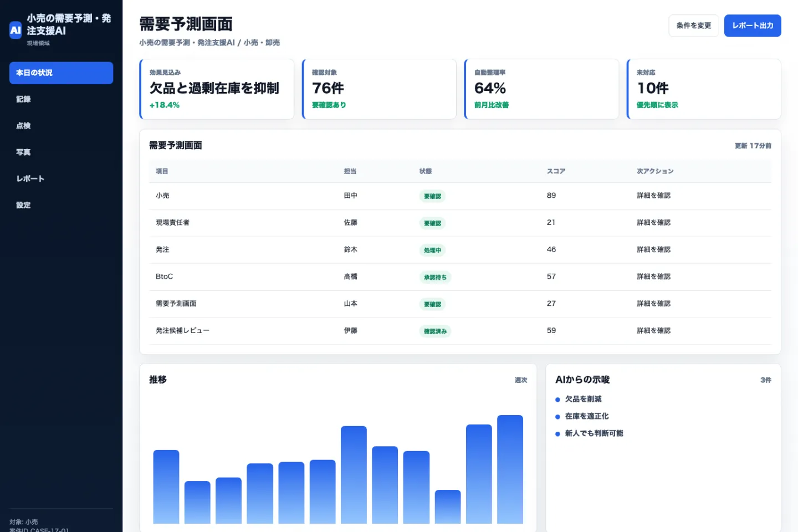Click the 項目 column header

162,171
